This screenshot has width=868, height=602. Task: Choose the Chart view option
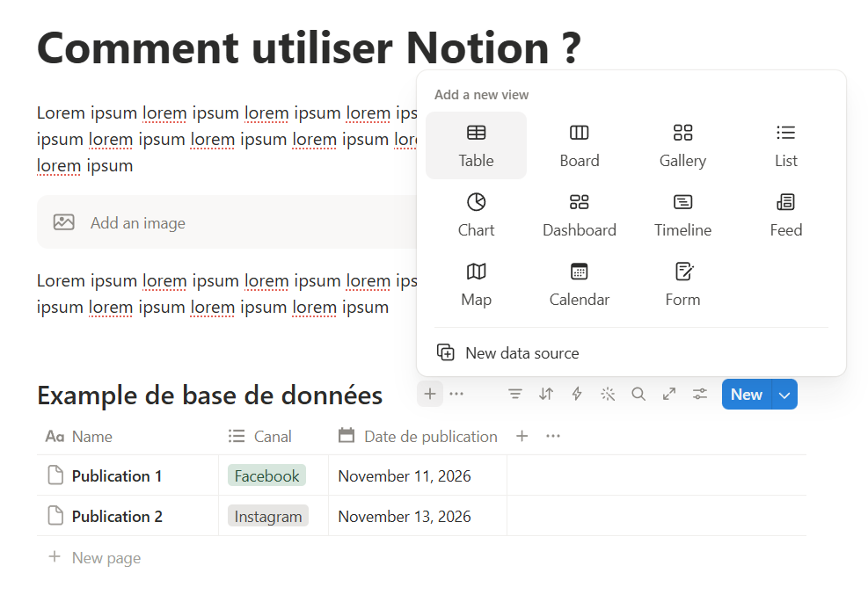pyautogui.click(x=476, y=215)
